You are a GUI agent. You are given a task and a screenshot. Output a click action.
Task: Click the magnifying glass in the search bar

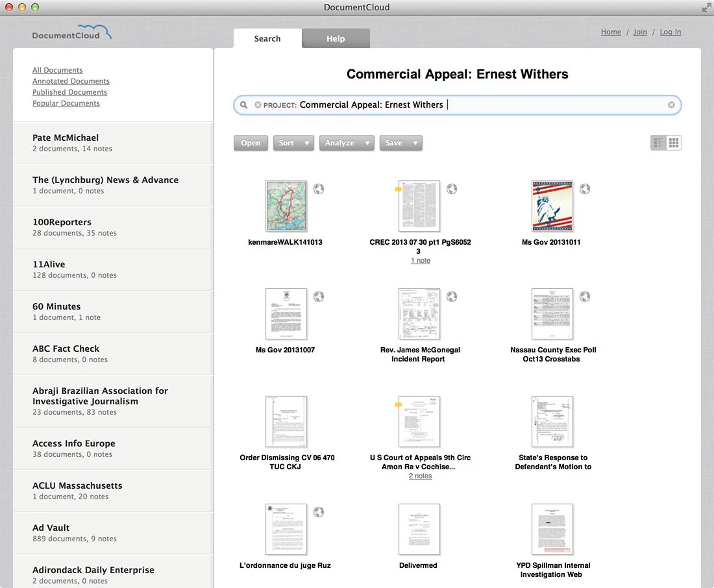243,104
